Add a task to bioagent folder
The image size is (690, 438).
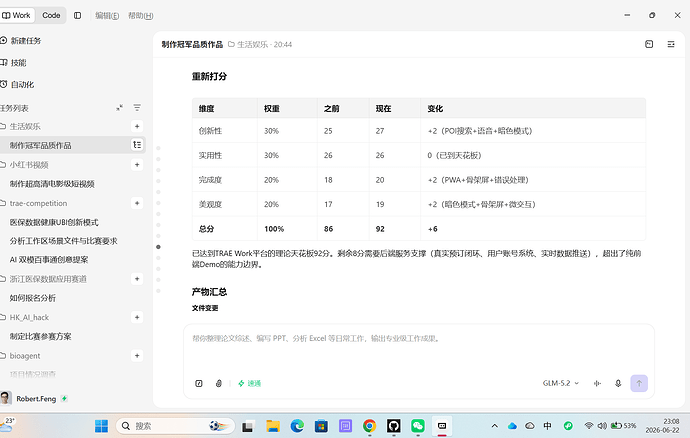[137, 355]
